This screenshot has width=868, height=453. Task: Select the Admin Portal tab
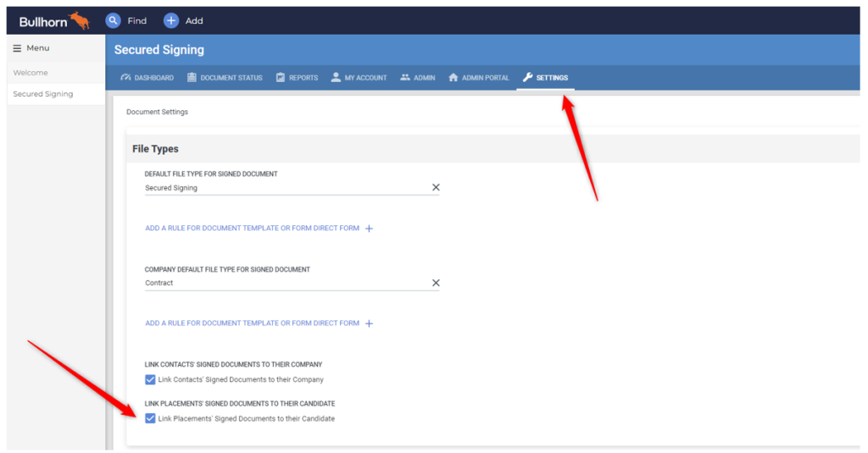(479, 78)
